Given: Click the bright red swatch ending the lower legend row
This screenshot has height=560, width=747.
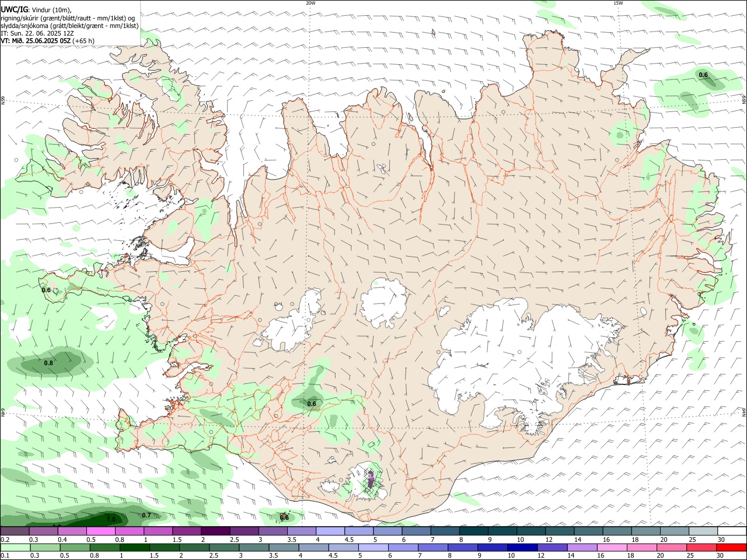Looking at the screenshot, I should tap(731, 548).
